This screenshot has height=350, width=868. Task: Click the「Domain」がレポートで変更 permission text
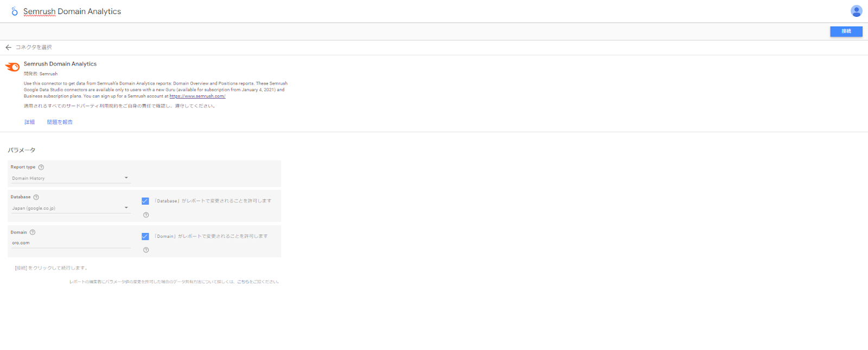210,236
